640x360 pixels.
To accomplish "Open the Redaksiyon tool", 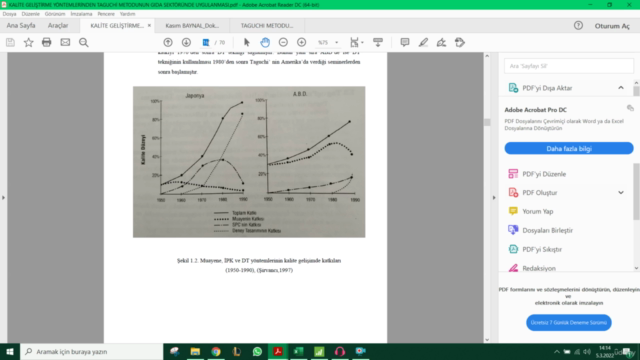I will pos(539,268).
